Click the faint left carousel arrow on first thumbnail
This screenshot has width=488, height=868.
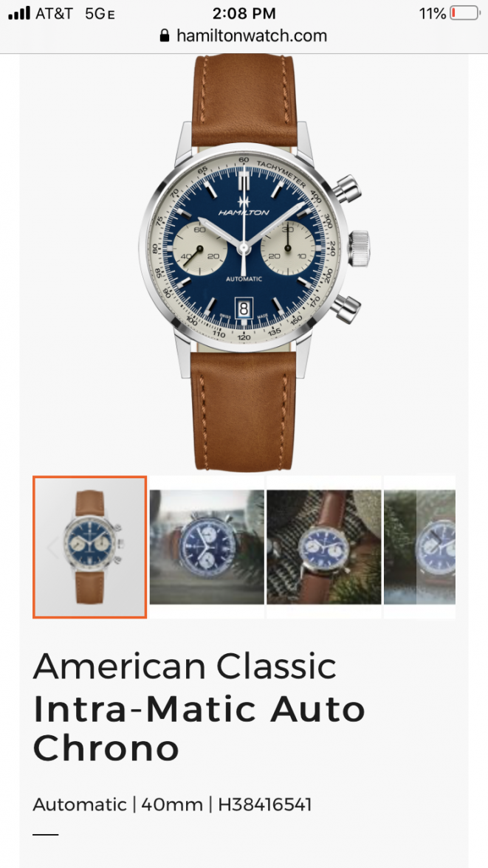click(52, 548)
